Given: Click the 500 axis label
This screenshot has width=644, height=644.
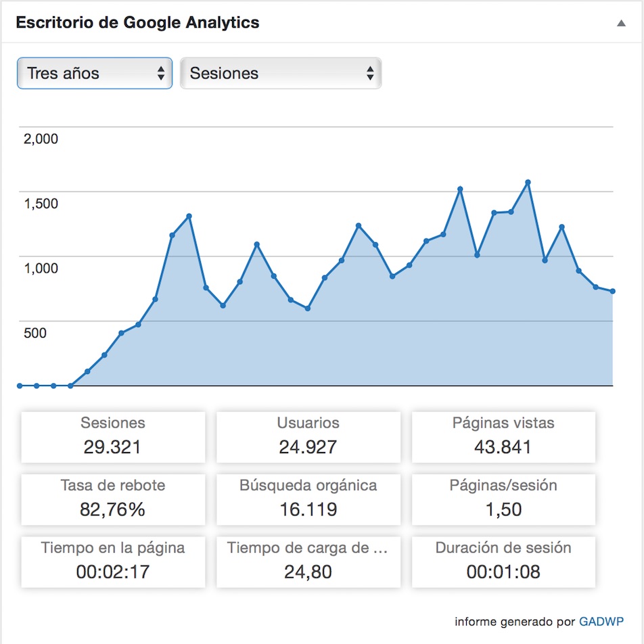Looking at the screenshot, I should (35, 333).
